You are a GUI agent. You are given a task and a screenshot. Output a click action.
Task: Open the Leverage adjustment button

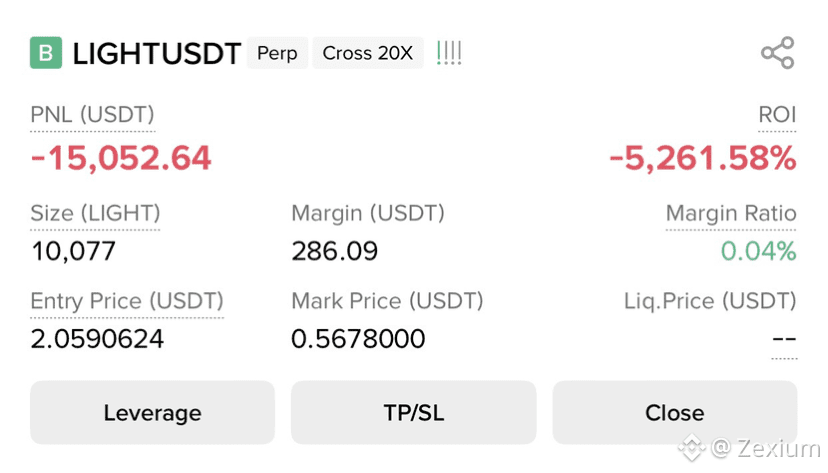click(152, 412)
